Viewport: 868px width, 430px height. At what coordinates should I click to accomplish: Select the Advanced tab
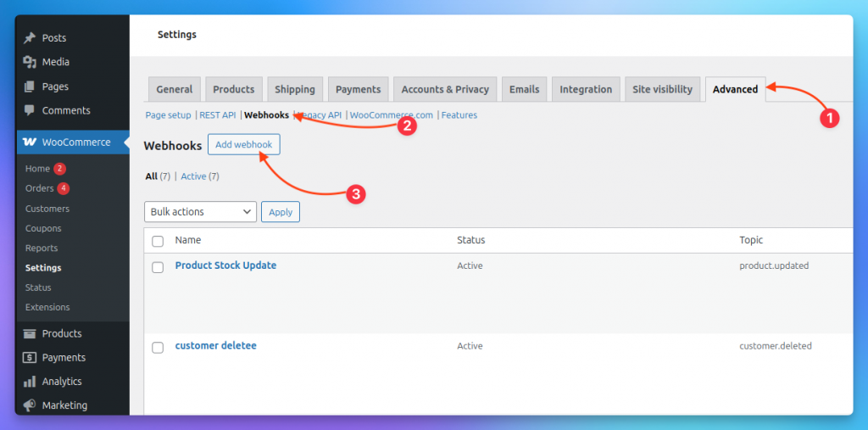[x=736, y=90]
